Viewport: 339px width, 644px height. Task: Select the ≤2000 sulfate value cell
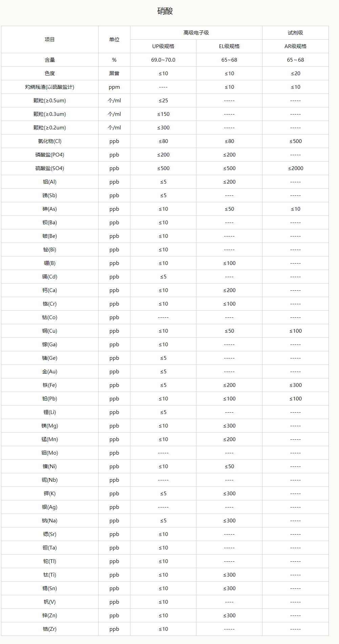click(x=295, y=168)
